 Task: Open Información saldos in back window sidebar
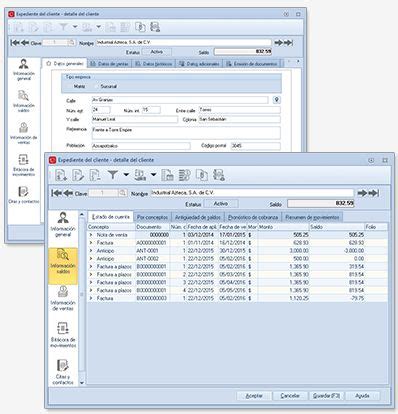click(x=24, y=101)
